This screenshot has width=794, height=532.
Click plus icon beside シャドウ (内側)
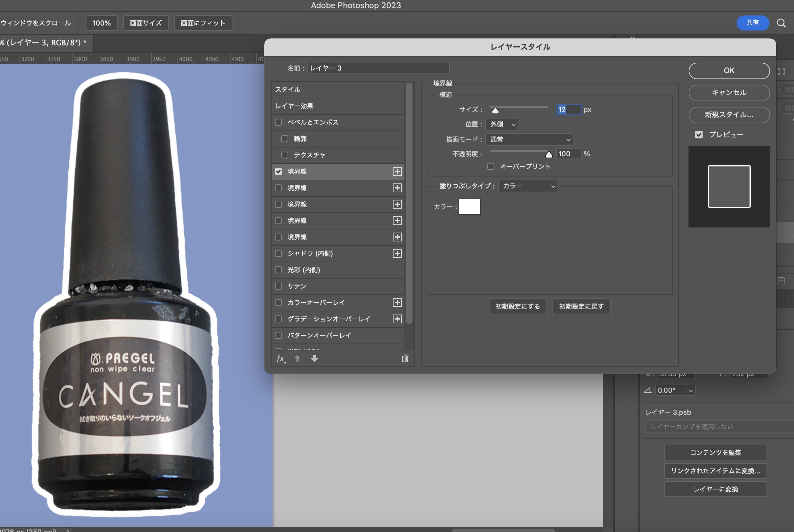tap(397, 253)
